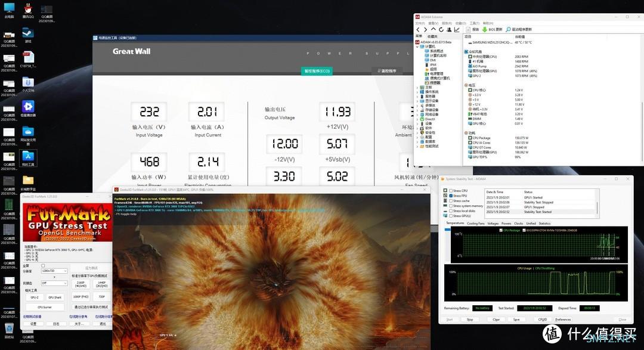Select DirectX item in AIDA64 tree

(429, 119)
